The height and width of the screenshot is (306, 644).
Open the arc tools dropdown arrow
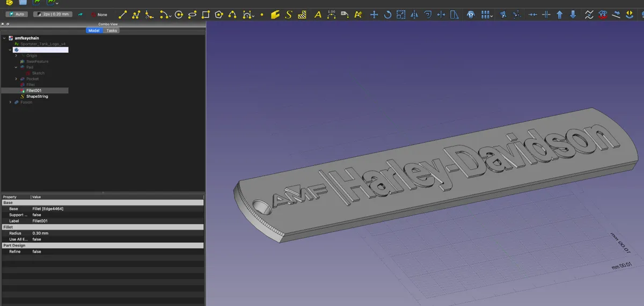pos(170,16)
